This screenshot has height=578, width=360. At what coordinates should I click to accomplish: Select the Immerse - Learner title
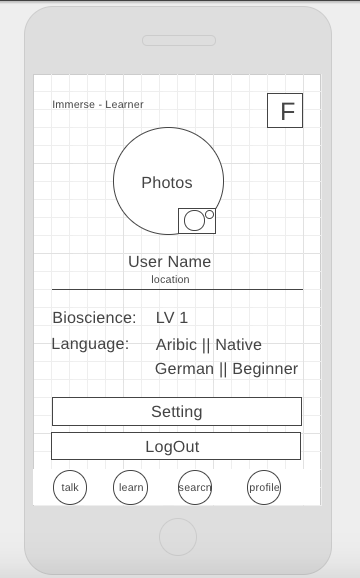tap(98, 104)
